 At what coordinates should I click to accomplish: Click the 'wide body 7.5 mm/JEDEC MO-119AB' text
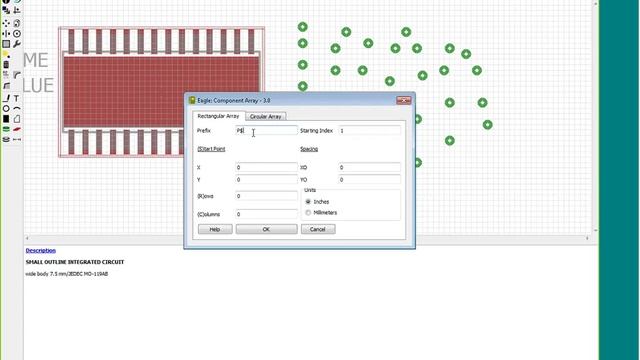pyautogui.click(x=67, y=274)
